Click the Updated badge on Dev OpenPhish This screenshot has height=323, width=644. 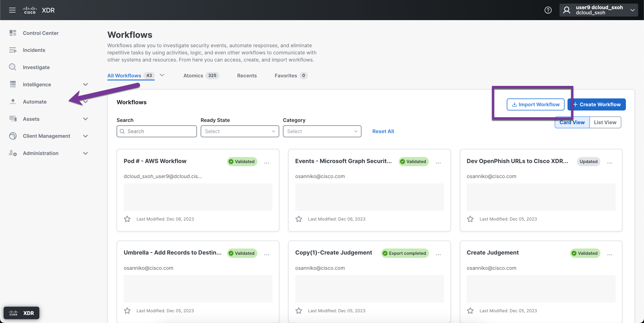tap(589, 161)
